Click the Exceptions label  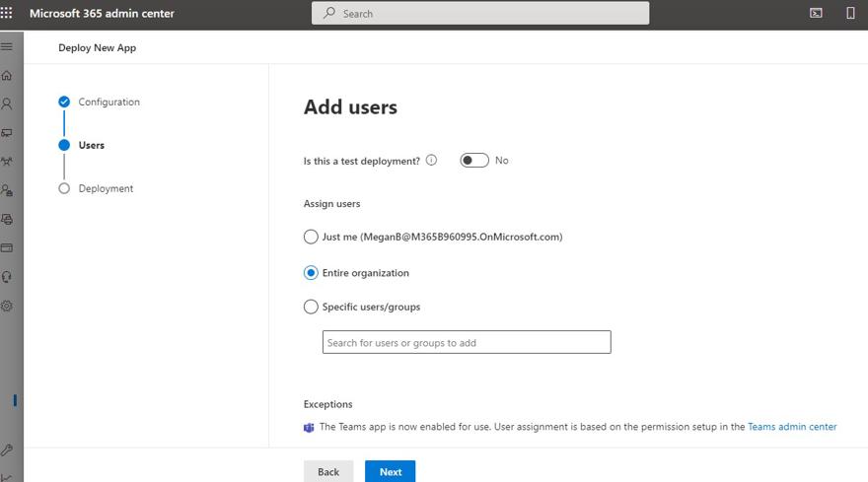click(x=327, y=404)
